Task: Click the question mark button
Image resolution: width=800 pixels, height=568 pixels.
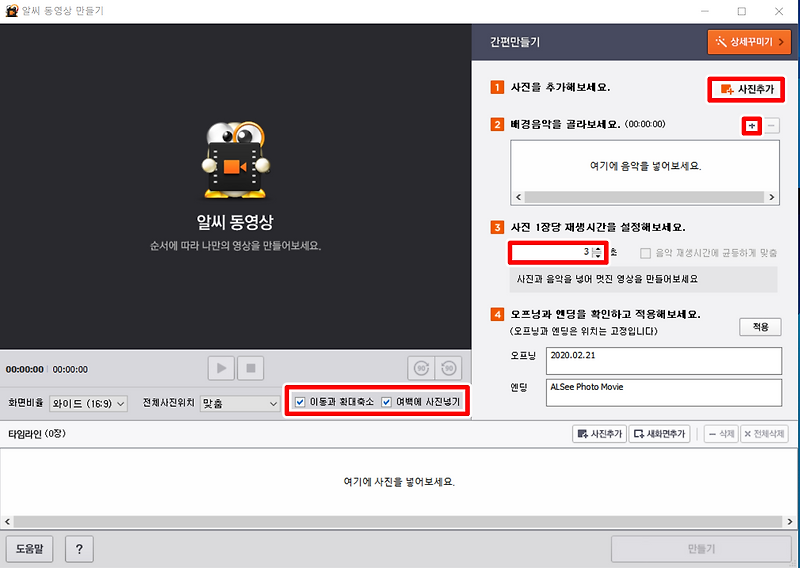Action: tap(79, 549)
